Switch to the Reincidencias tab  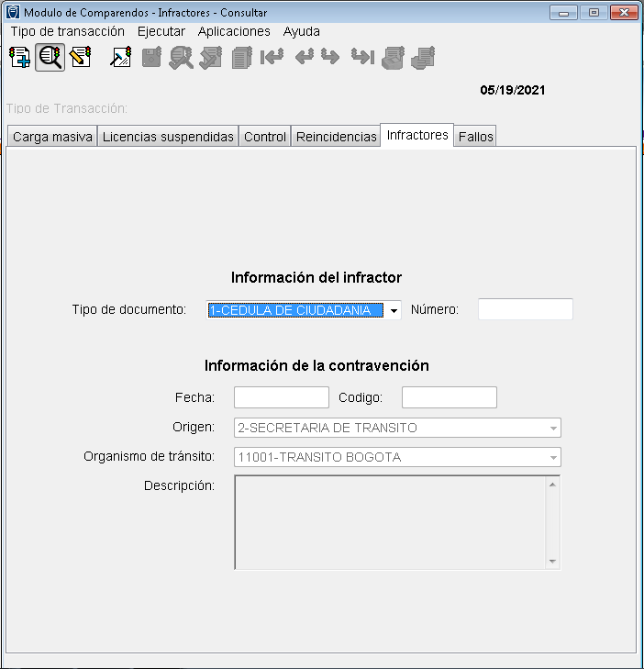point(336,137)
